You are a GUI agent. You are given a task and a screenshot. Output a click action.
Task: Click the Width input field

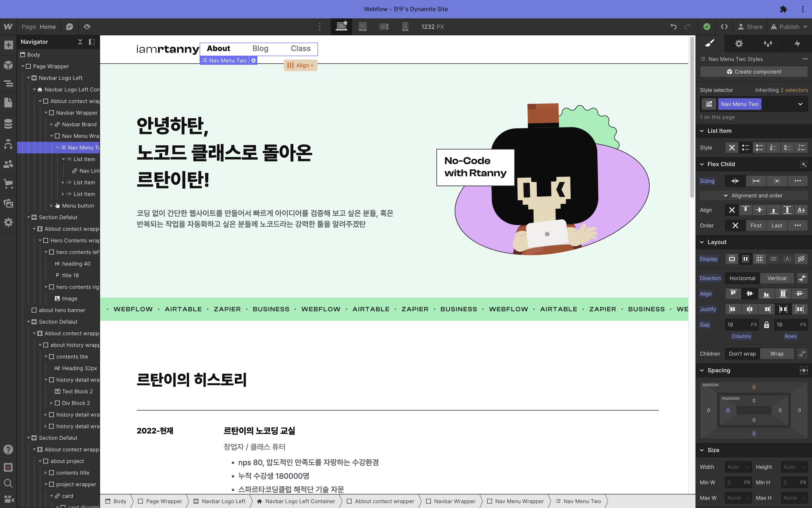coord(738,467)
